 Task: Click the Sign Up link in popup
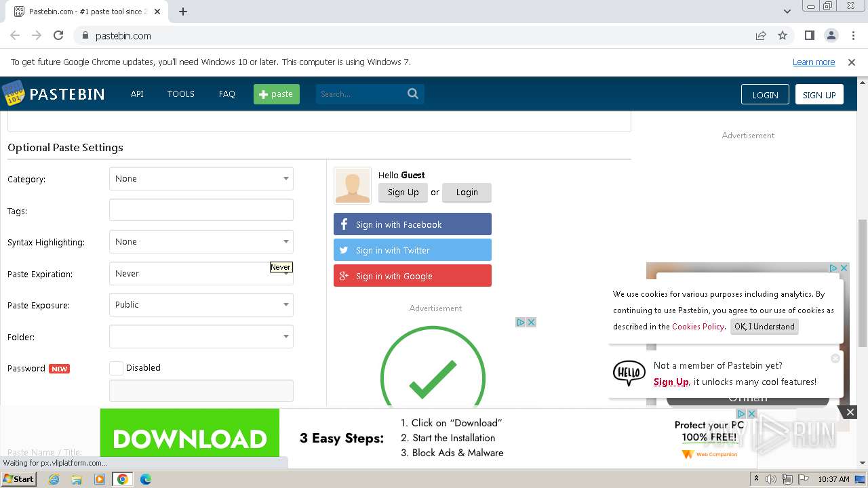point(671,382)
